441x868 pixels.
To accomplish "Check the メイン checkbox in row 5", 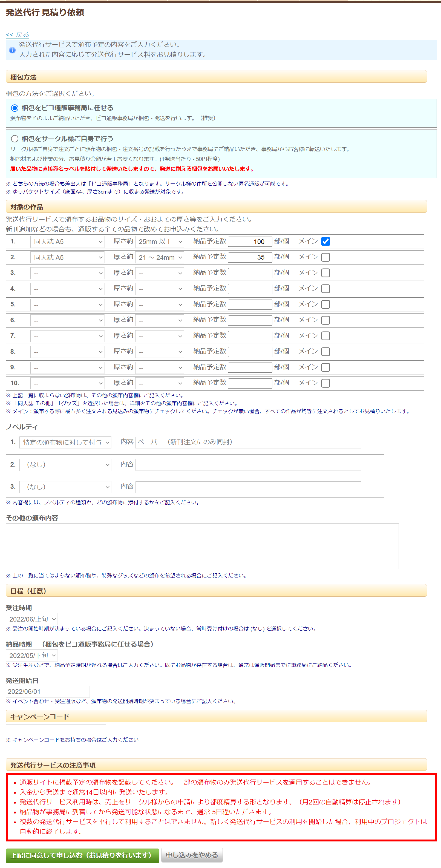I will click(x=325, y=304).
